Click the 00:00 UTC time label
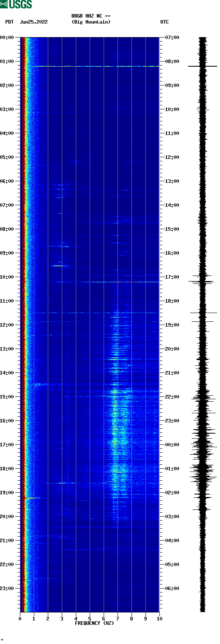Viewport: 220px width, 644px height. click(172, 445)
